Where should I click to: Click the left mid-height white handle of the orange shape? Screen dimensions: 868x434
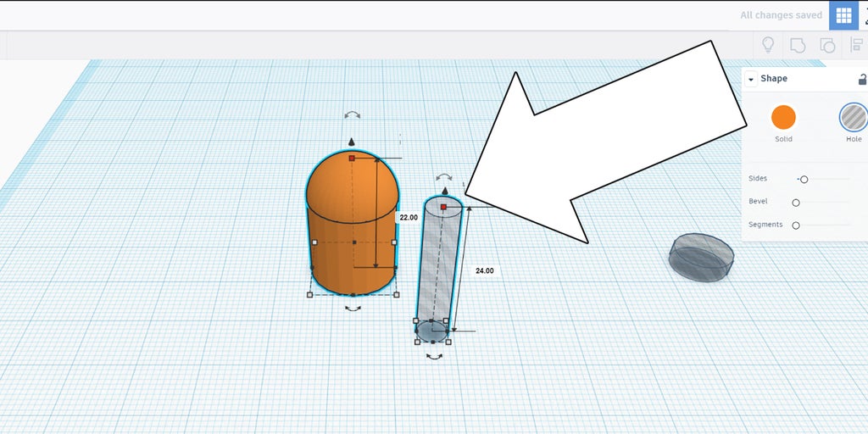(x=314, y=242)
